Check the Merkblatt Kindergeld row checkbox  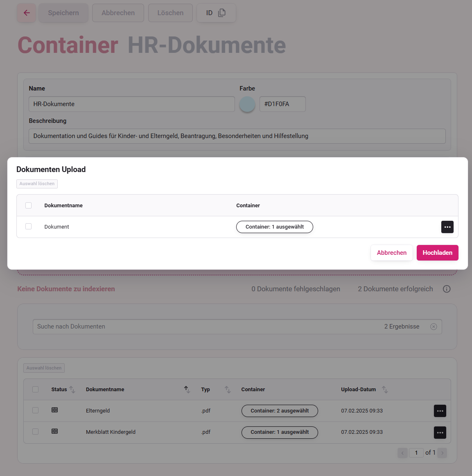pos(36,432)
